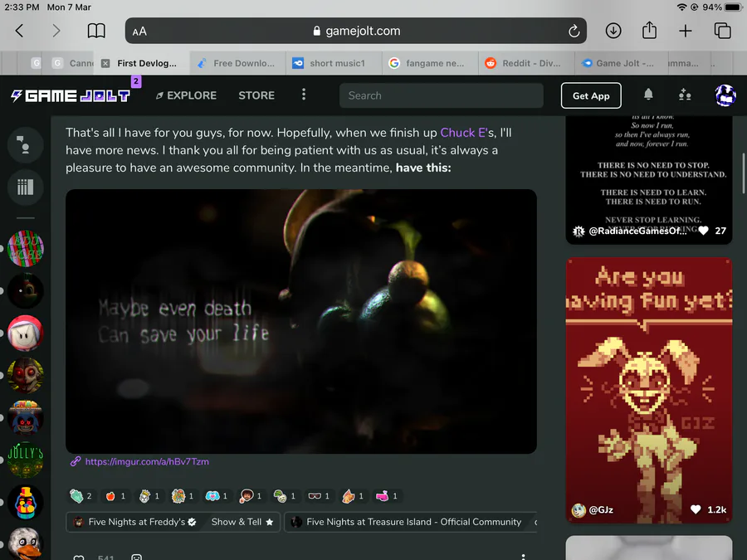Open the STORE page
Image resolution: width=747 pixels, height=560 pixels.
point(256,95)
